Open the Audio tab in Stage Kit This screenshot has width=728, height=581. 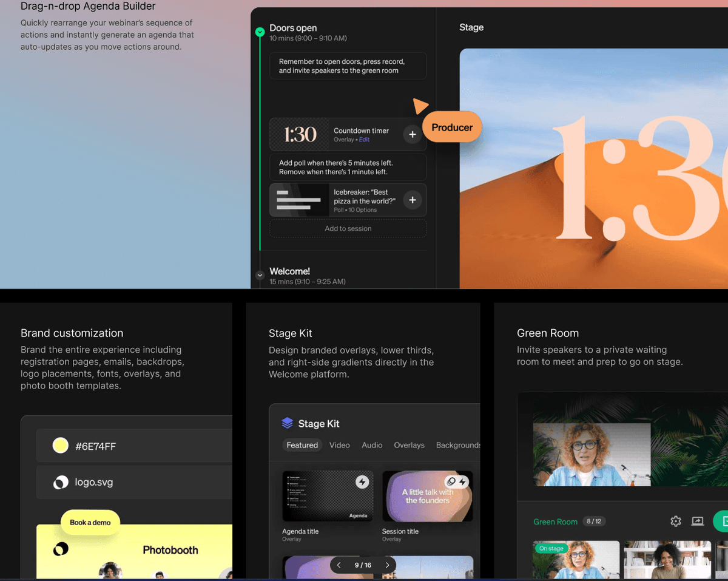(x=372, y=445)
